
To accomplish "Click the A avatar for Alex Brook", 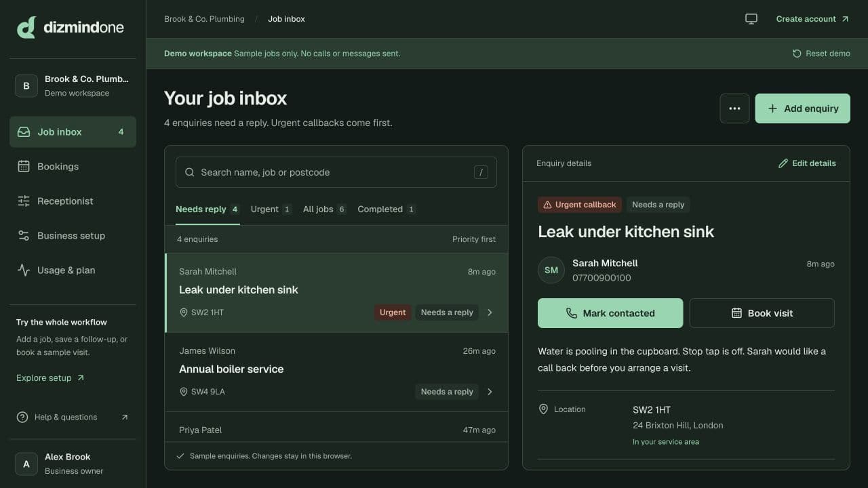I will [x=26, y=464].
